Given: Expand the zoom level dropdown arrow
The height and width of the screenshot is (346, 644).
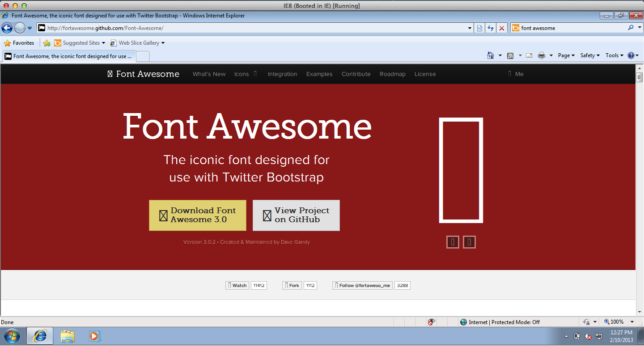Looking at the screenshot, I should pyautogui.click(x=632, y=322).
